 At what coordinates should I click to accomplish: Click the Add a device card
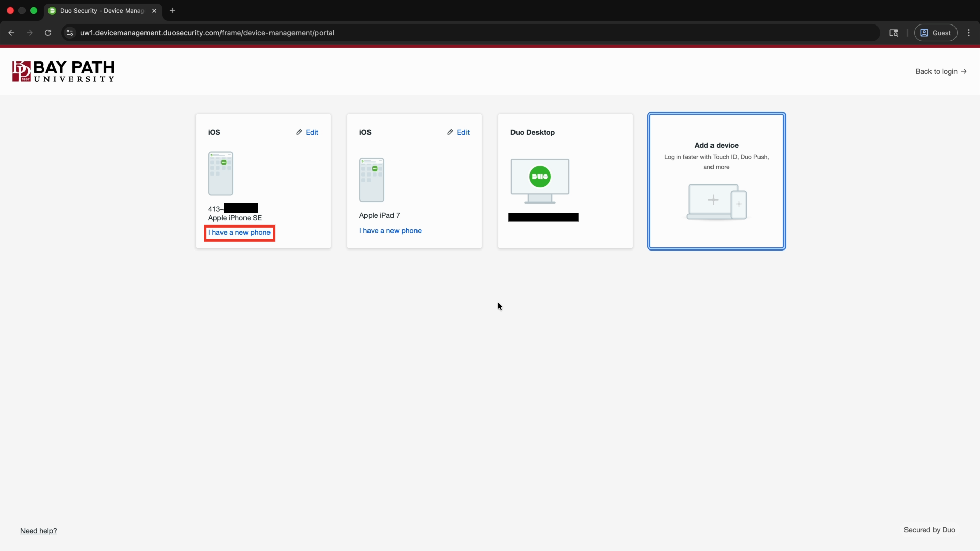[x=717, y=181]
